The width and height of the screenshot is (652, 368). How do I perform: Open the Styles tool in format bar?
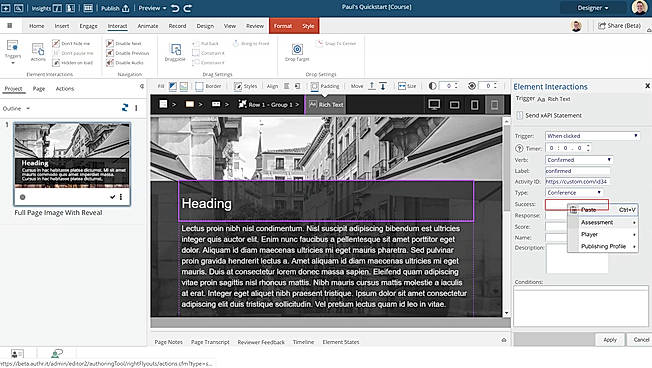245,86
